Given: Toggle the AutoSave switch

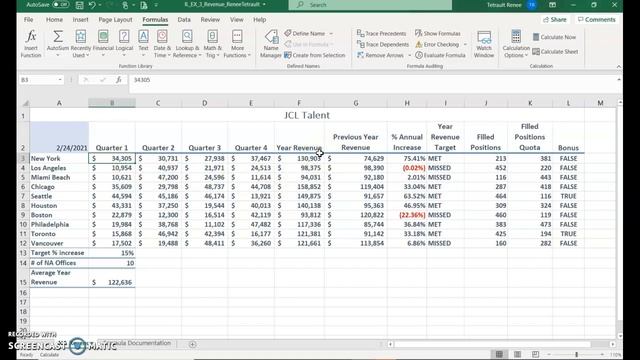Looking at the screenshot, I should click(60, 5).
